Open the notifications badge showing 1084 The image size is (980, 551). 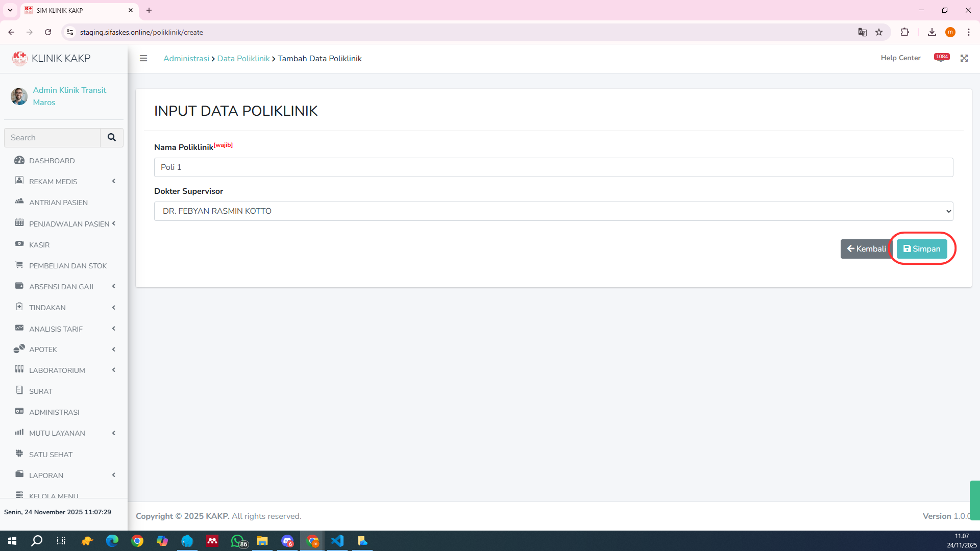tap(941, 57)
